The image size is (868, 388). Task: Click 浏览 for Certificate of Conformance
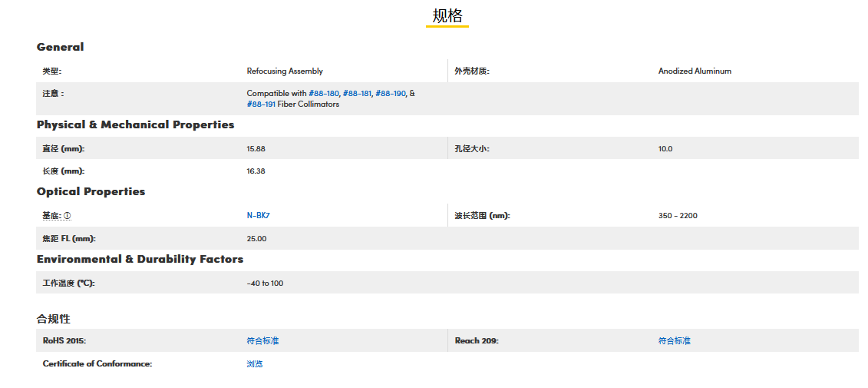tap(255, 363)
